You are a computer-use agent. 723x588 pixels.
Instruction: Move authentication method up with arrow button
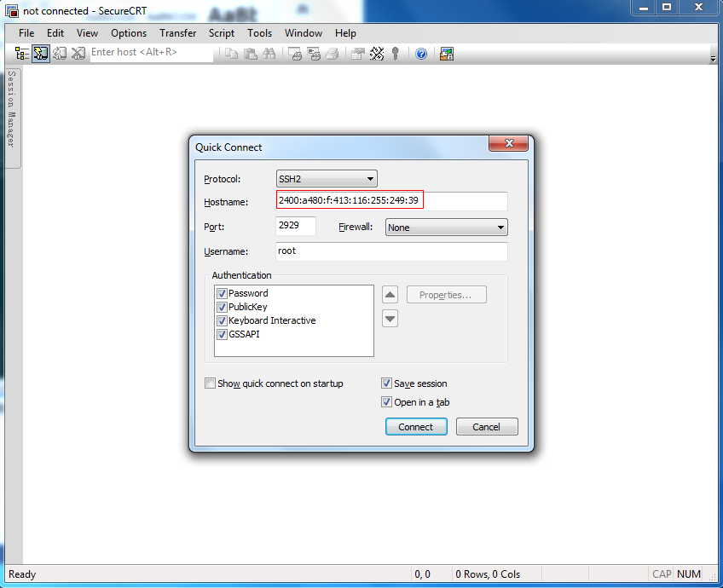point(390,295)
